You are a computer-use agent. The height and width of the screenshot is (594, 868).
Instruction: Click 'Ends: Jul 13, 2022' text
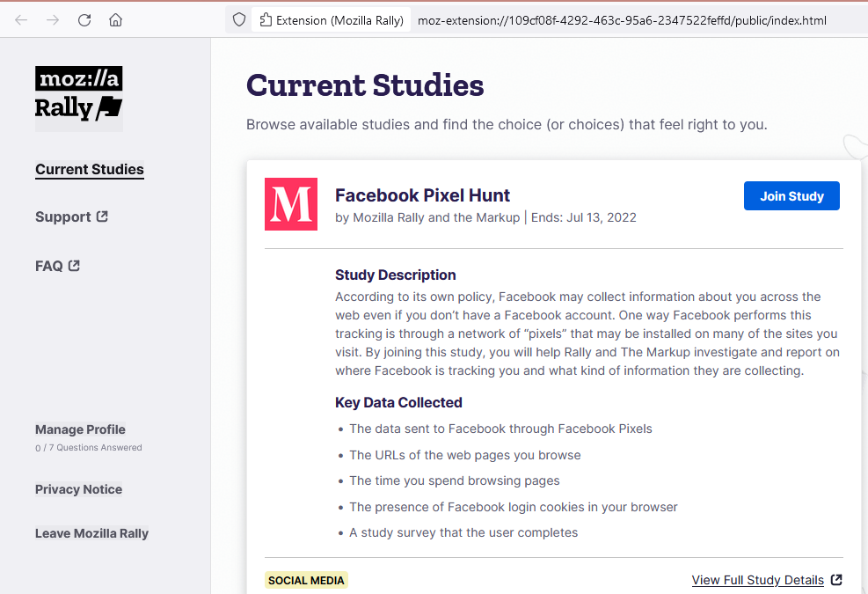tap(583, 217)
